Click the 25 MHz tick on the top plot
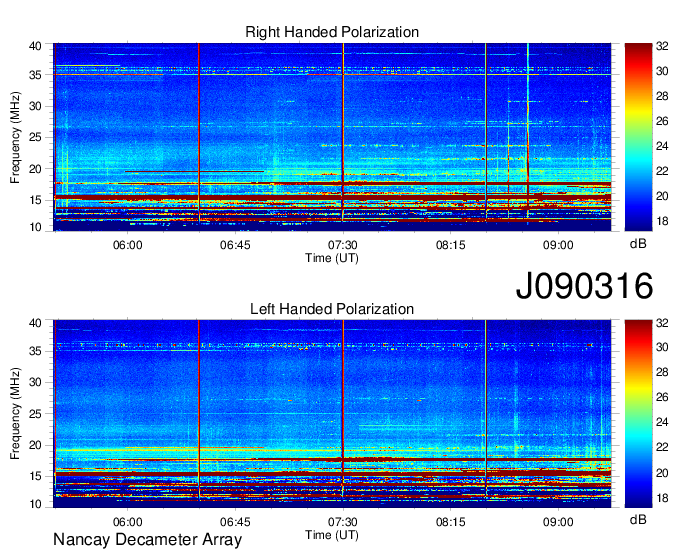The height and width of the screenshot is (552, 680). point(35,137)
